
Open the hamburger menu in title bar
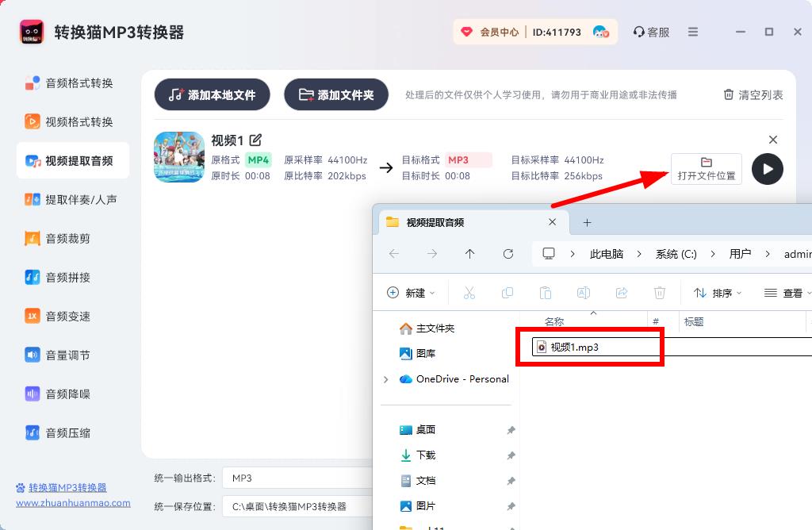tap(693, 32)
